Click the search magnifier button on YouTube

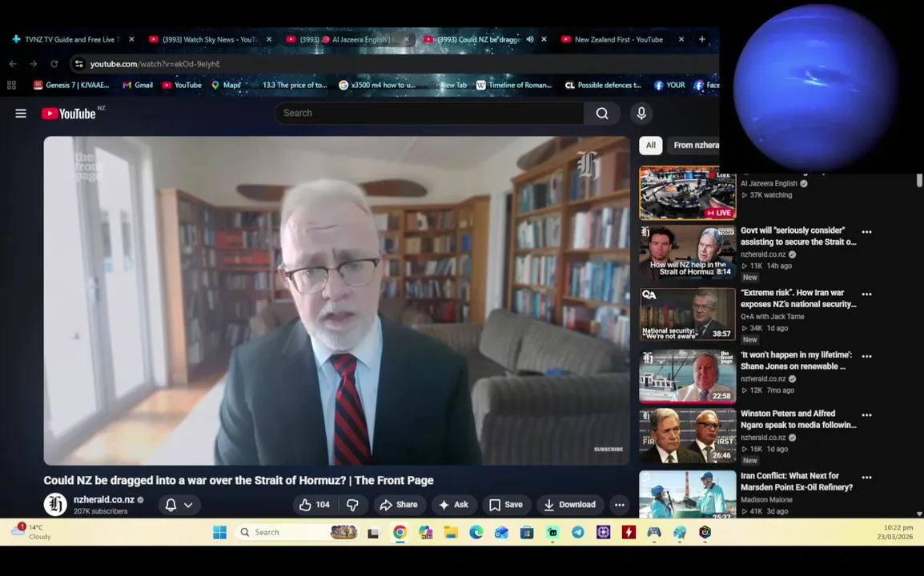coord(601,113)
